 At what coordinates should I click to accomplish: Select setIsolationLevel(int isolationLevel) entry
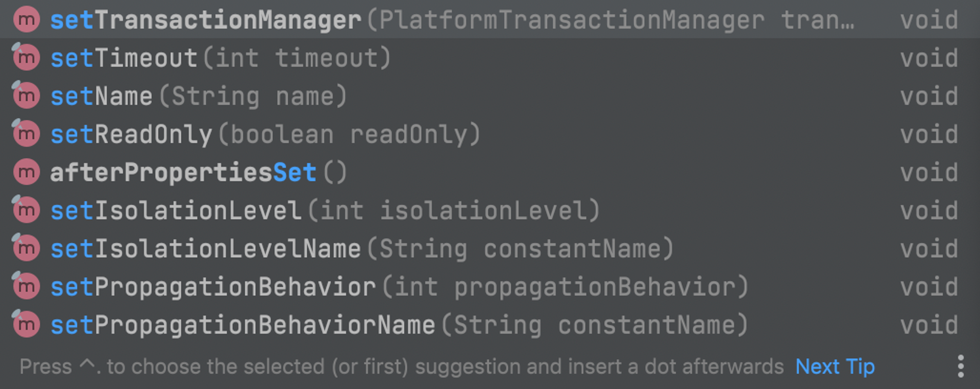(490, 211)
